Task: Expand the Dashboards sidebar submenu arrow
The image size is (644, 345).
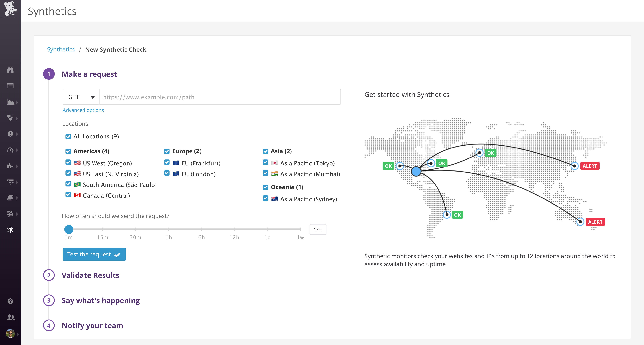Action: (x=17, y=102)
